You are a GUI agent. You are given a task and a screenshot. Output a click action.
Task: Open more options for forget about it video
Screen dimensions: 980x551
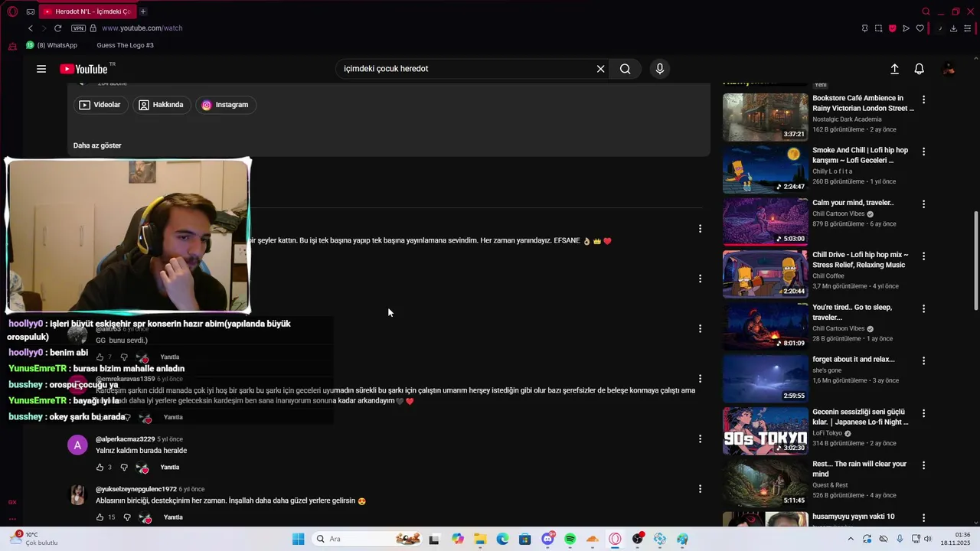923,360
